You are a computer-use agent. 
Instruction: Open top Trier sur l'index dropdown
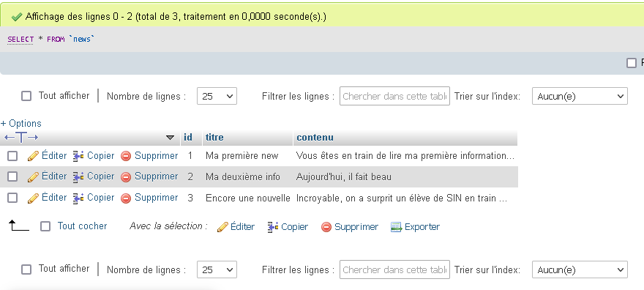[580, 96]
